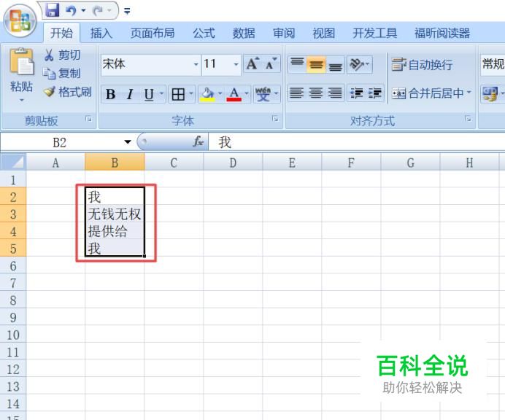Viewport: 505px width, 420px height.
Task: Switch to the 开始 tab
Action: pyautogui.click(x=61, y=33)
